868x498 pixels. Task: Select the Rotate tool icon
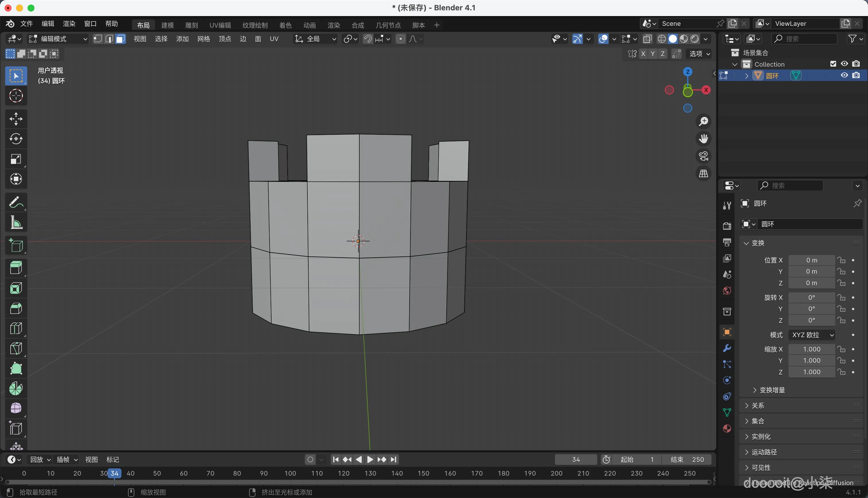pos(16,139)
